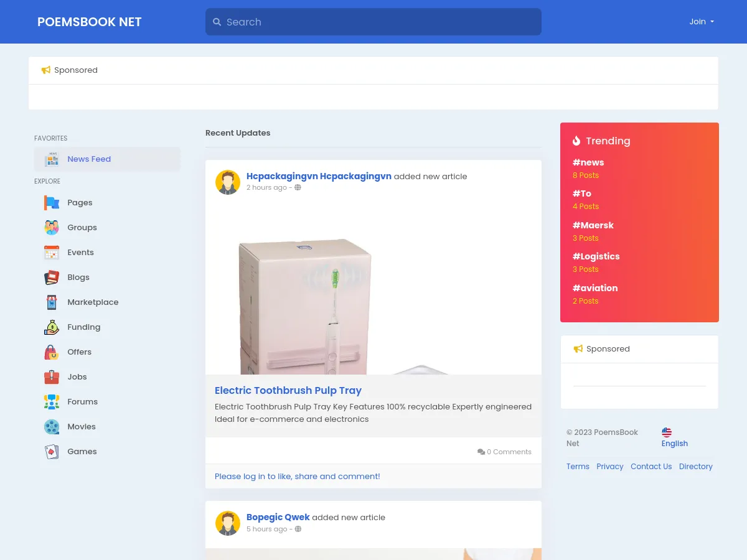The height and width of the screenshot is (560, 747).
Task: Open the Electric Toothbrush Pulp Tray article
Action: coord(288,391)
